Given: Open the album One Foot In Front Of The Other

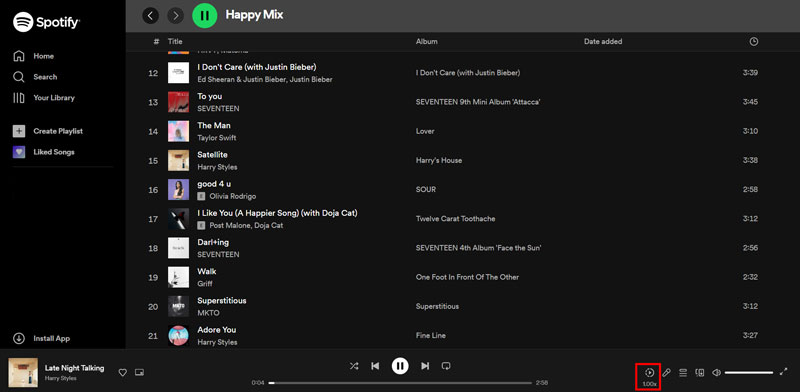Looking at the screenshot, I should (467, 277).
